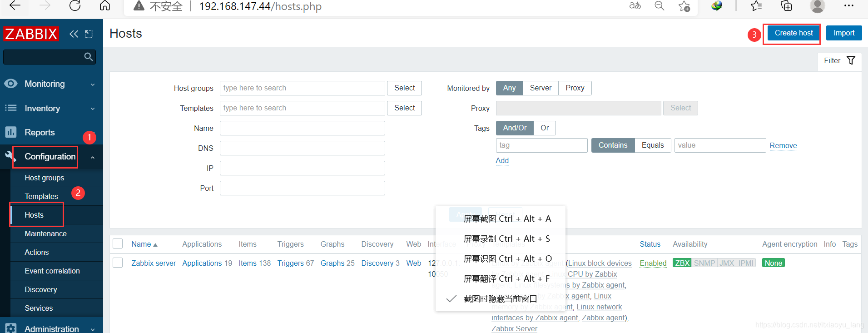Open Hosts submenu item
Screen dimensions: 868x333
34,215
